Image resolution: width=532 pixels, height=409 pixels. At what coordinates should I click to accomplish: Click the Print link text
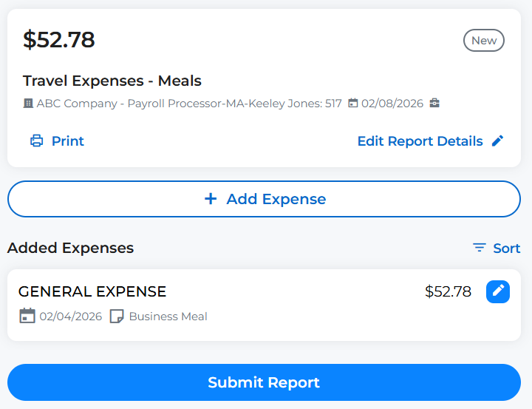(68, 141)
